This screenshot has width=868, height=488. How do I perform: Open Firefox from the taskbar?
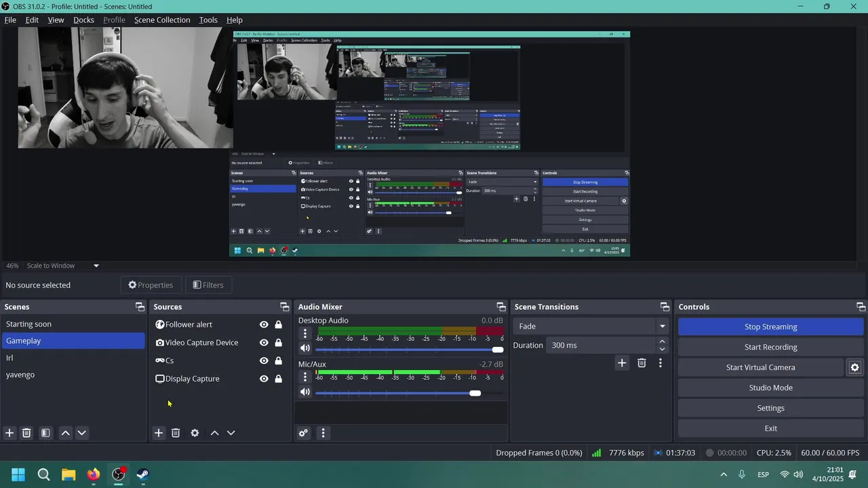tap(94, 474)
